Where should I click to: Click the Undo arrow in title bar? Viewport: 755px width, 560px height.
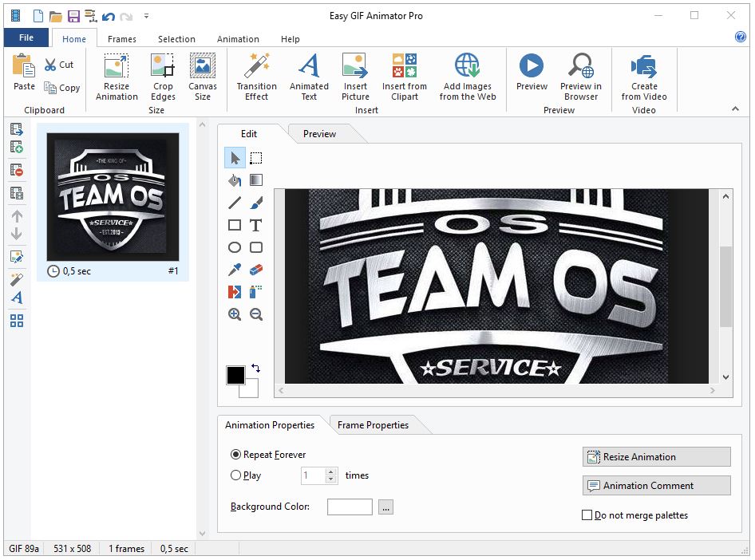click(109, 17)
